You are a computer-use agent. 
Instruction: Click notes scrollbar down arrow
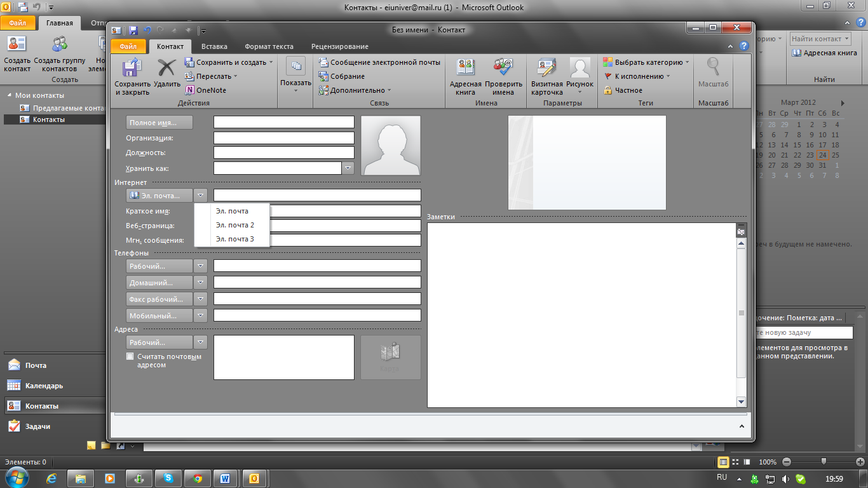click(x=741, y=402)
